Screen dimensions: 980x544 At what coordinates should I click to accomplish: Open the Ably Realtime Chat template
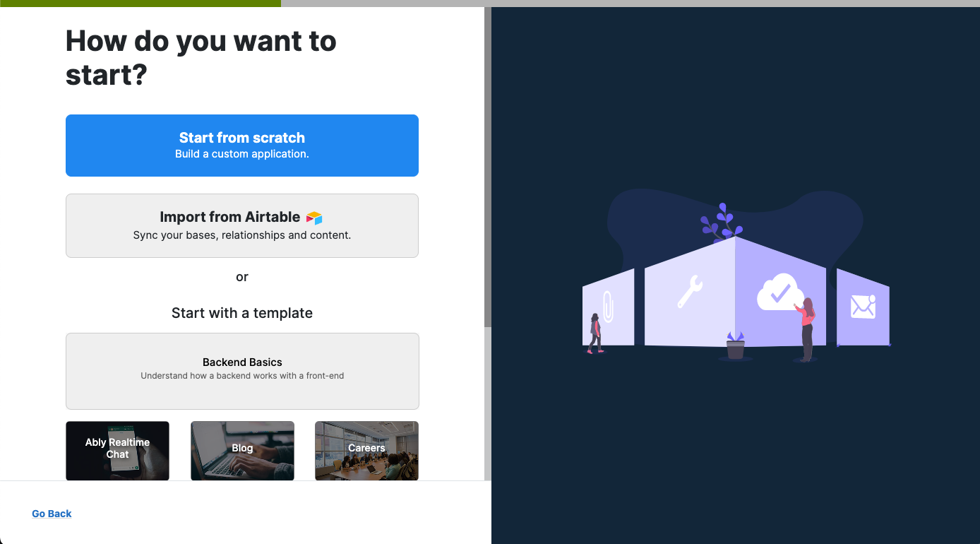[x=117, y=450]
